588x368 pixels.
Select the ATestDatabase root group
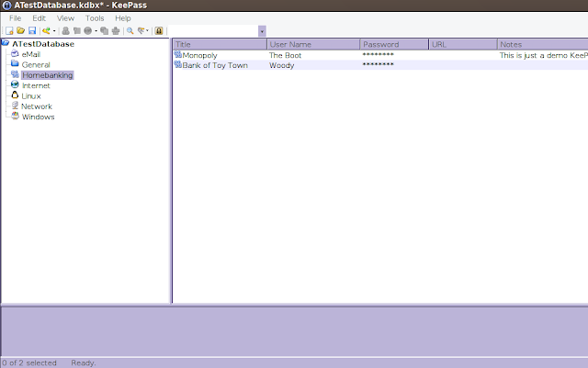[x=43, y=44]
